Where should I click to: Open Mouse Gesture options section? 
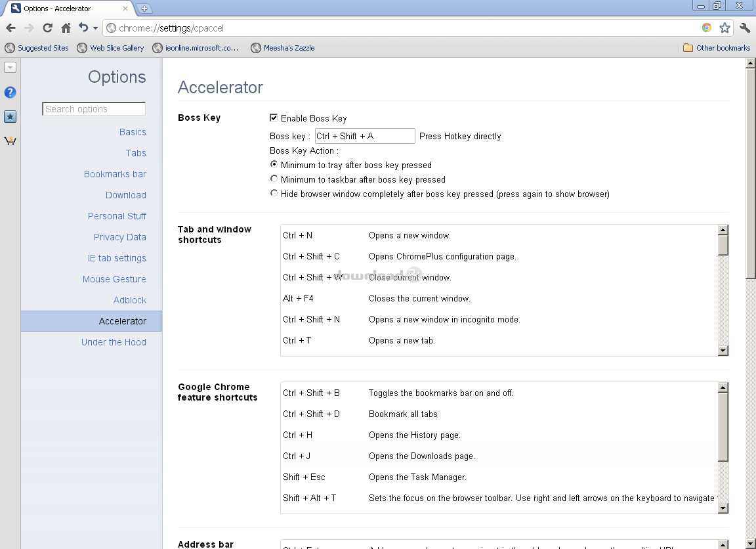click(x=114, y=279)
